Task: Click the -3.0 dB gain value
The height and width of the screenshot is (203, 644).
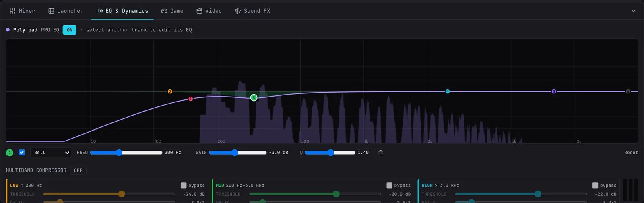Action: coord(279,153)
